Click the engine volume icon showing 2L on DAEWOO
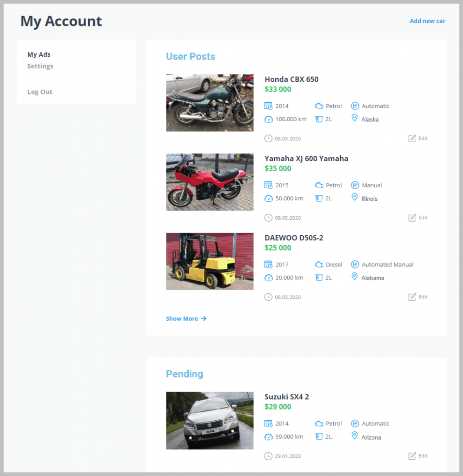Screen dimensions: 463x476 [318, 278]
